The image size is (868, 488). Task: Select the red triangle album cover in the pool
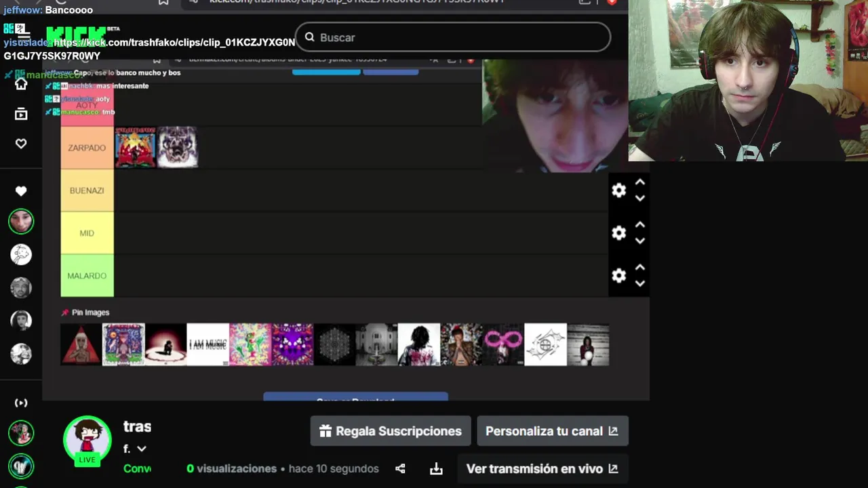coord(81,345)
